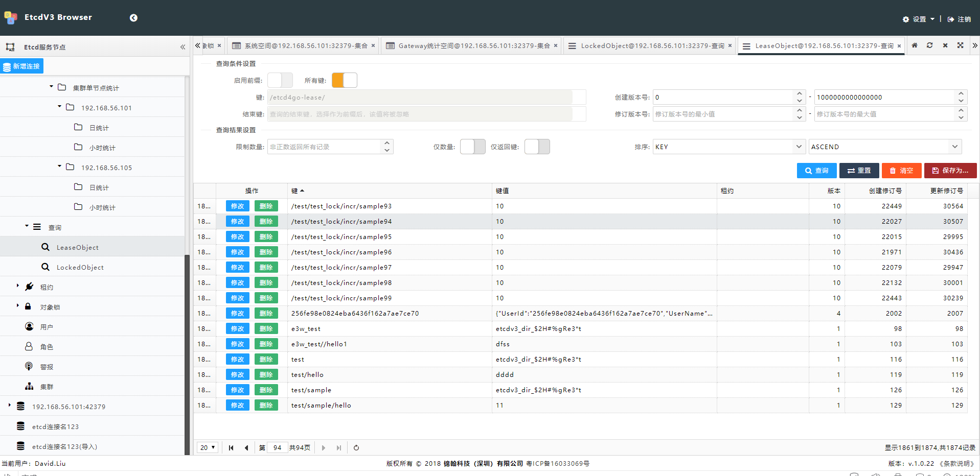Click the home icon in tab toolbar
This screenshot has height=476, width=980.
point(915,45)
